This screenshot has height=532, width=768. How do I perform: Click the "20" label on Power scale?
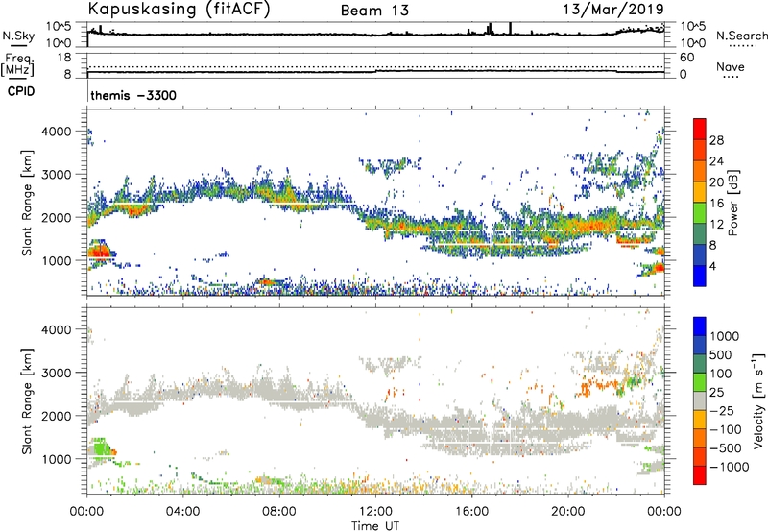[716, 182]
